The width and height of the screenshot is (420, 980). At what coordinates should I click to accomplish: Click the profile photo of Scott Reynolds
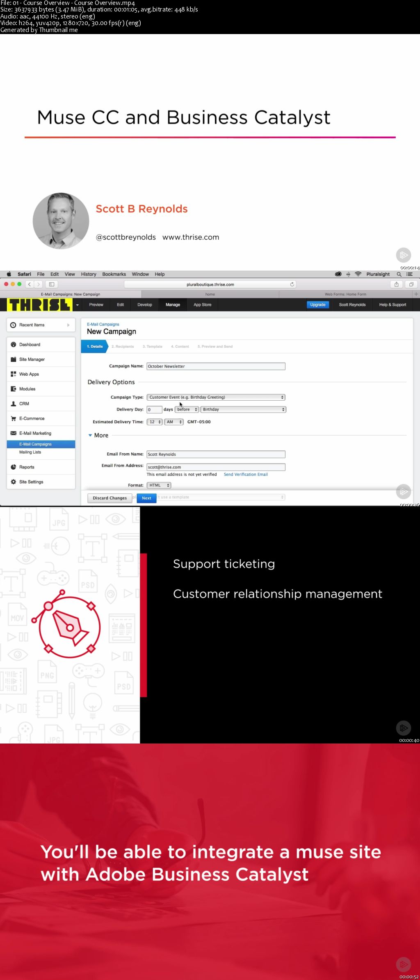(61, 221)
